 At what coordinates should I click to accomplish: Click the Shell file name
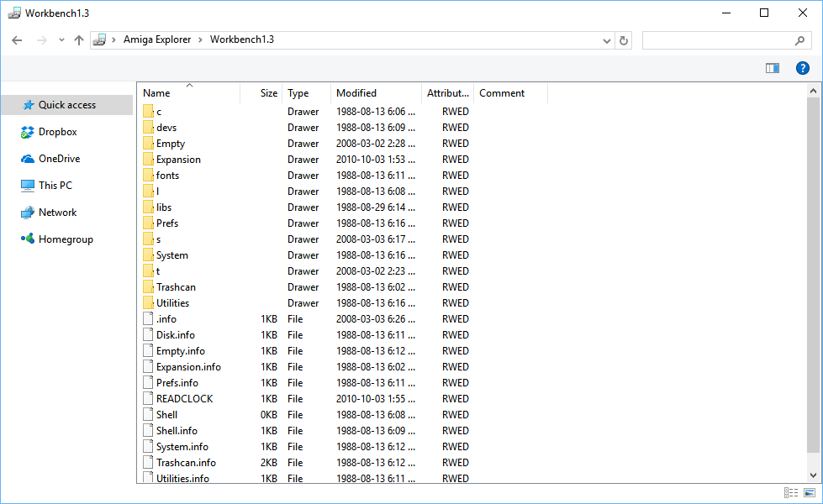pyautogui.click(x=167, y=415)
